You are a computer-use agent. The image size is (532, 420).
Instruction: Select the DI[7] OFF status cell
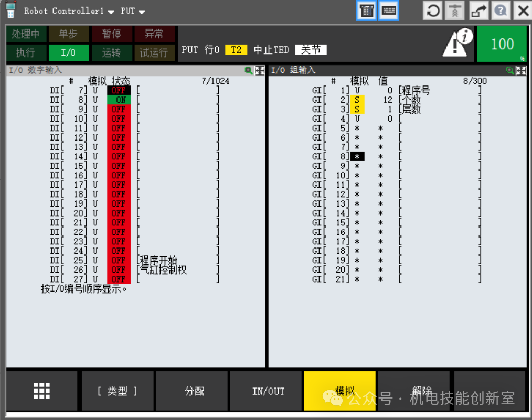tap(119, 91)
